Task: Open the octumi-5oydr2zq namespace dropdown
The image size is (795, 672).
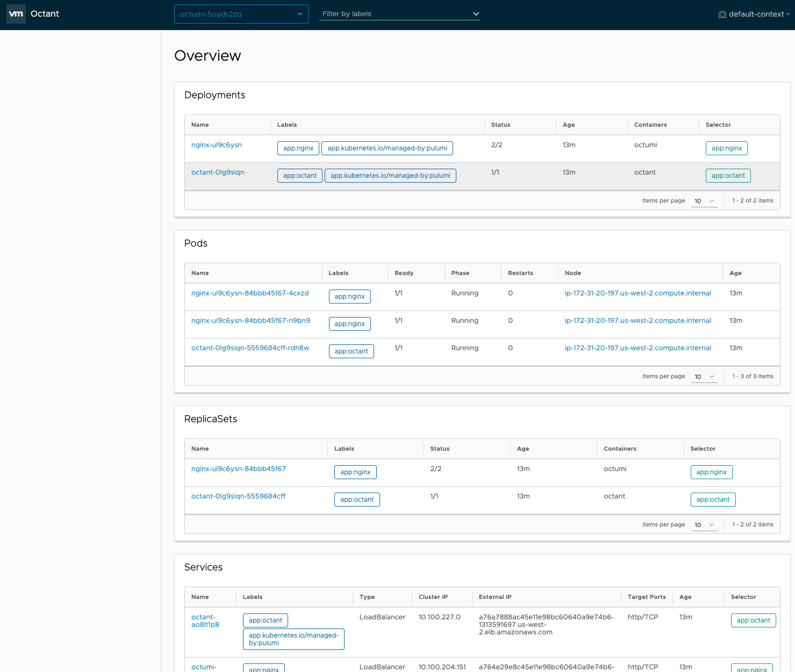Action: click(241, 14)
